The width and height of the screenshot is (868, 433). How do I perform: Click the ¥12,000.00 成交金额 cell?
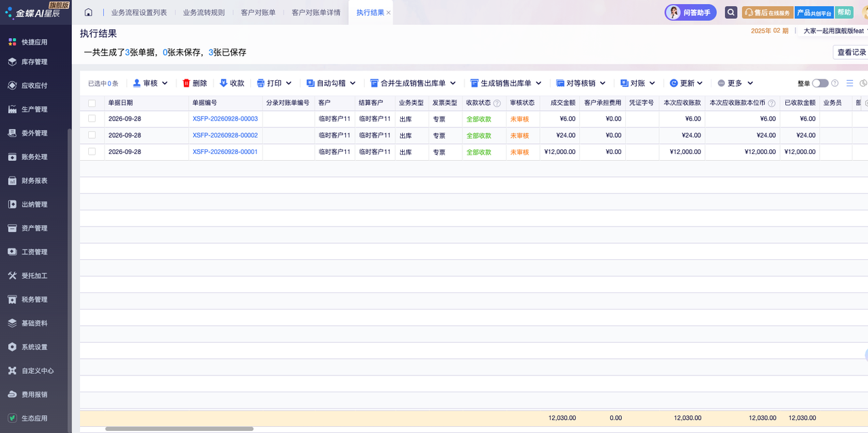click(x=560, y=152)
